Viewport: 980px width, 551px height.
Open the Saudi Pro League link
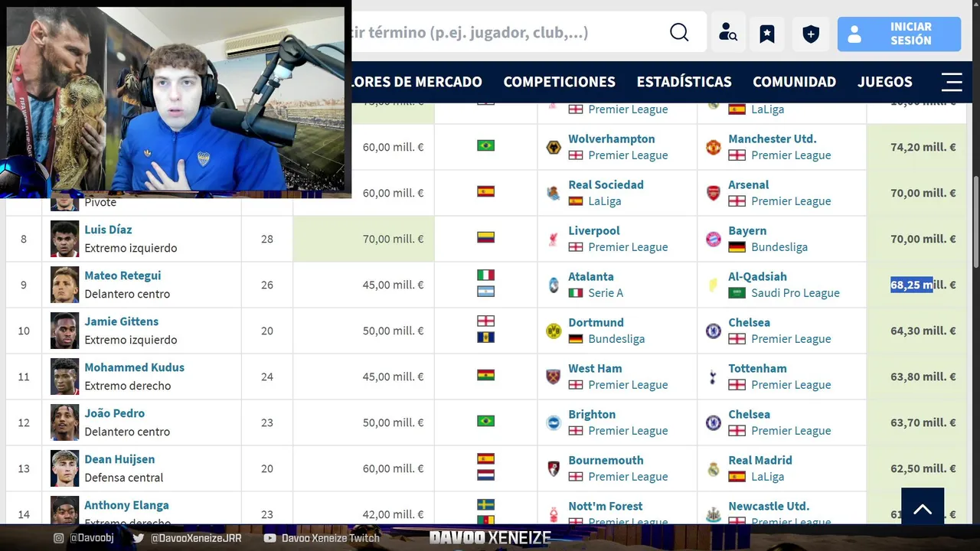[x=795, y=293]
